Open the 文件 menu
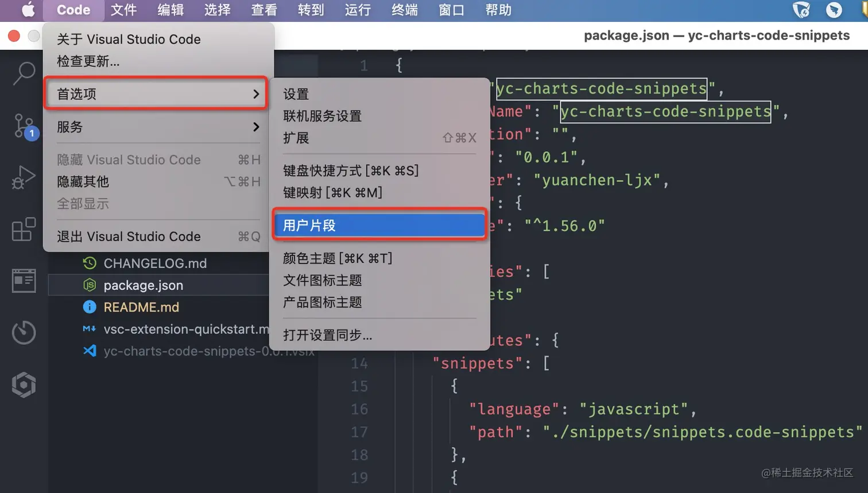This screenshot has height=493, width=868. pyautogui.click(x=123, y=10)
